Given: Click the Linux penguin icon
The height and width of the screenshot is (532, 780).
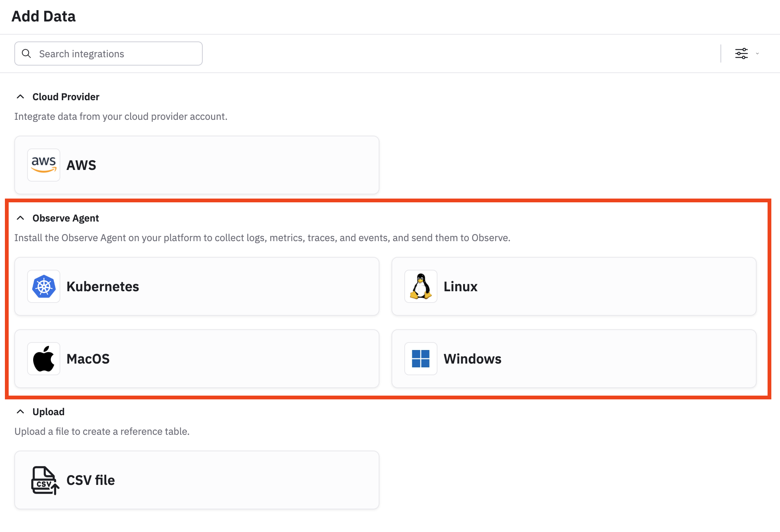Looking at the screenshot, I should [421, 286].
